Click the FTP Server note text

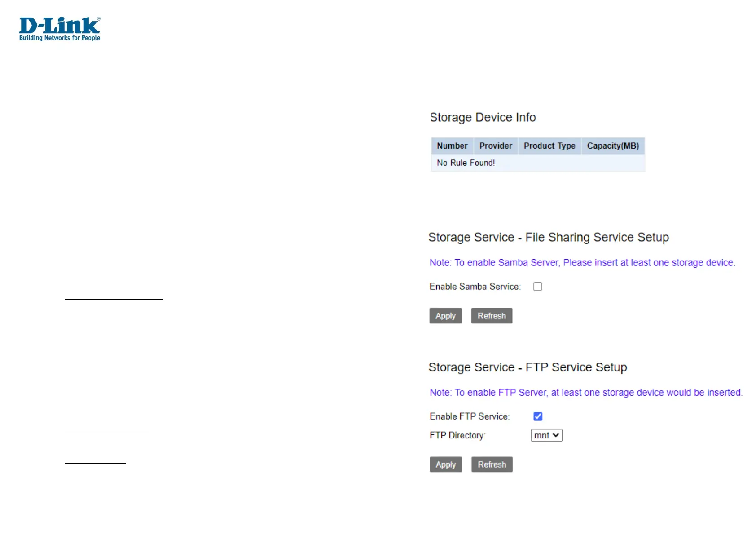click(586, 393)
